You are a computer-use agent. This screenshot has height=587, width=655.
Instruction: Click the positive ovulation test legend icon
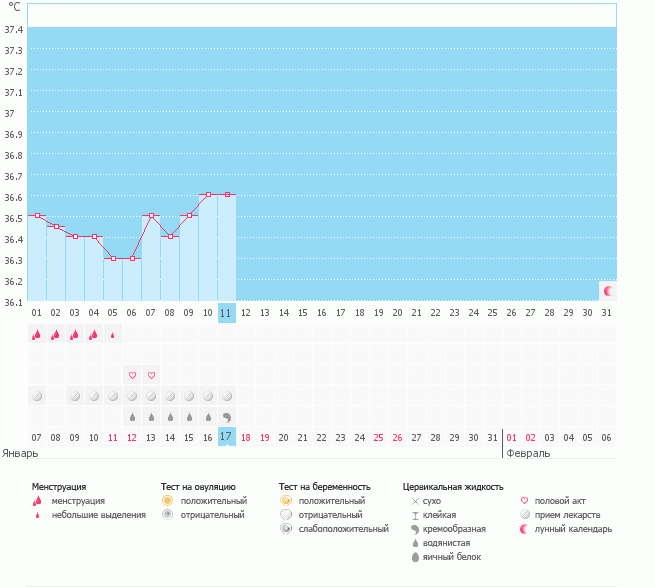[167, 500]
